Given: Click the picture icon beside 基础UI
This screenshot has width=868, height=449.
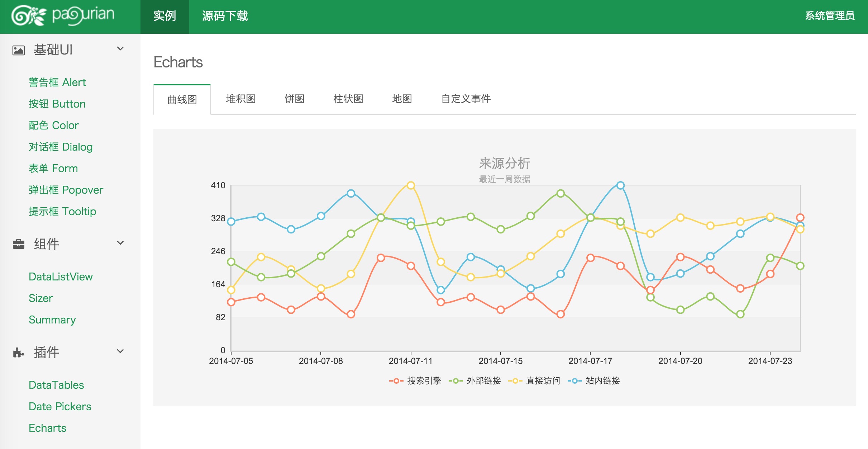Looking at the screenshot, I should point(19,50).
